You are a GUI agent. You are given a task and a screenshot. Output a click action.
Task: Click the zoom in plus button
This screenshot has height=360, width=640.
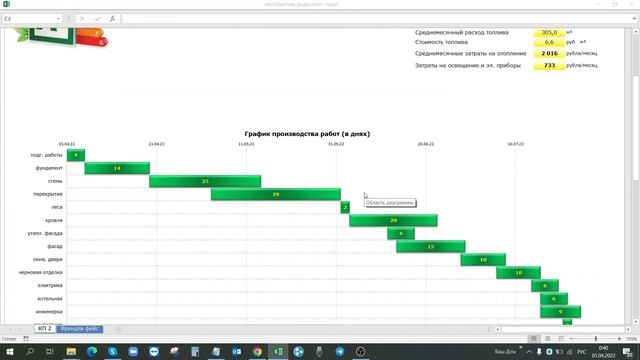click(x=619, y=339)
